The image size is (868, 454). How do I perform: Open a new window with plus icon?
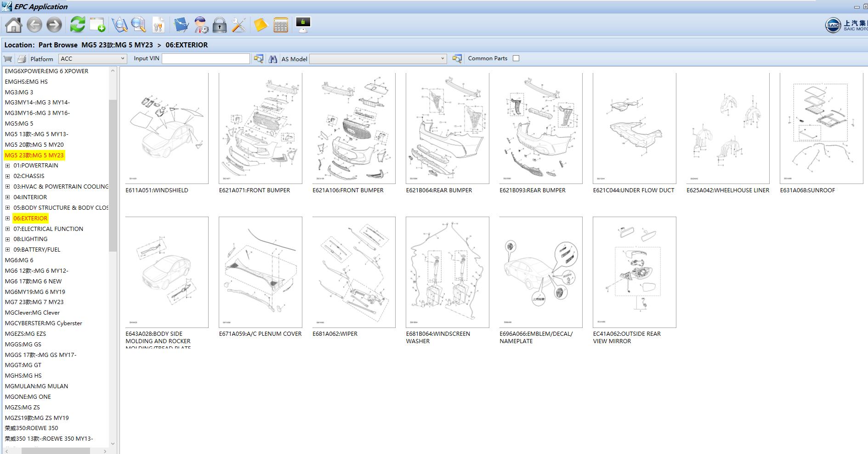[x=97, y=25]
